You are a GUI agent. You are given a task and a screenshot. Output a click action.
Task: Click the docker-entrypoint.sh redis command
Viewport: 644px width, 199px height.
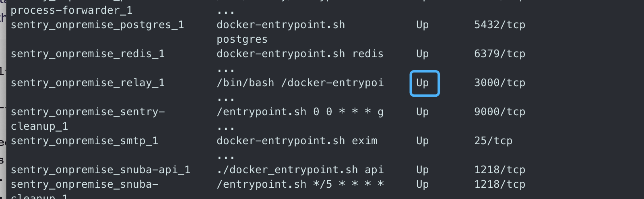[x=300, y=54]
